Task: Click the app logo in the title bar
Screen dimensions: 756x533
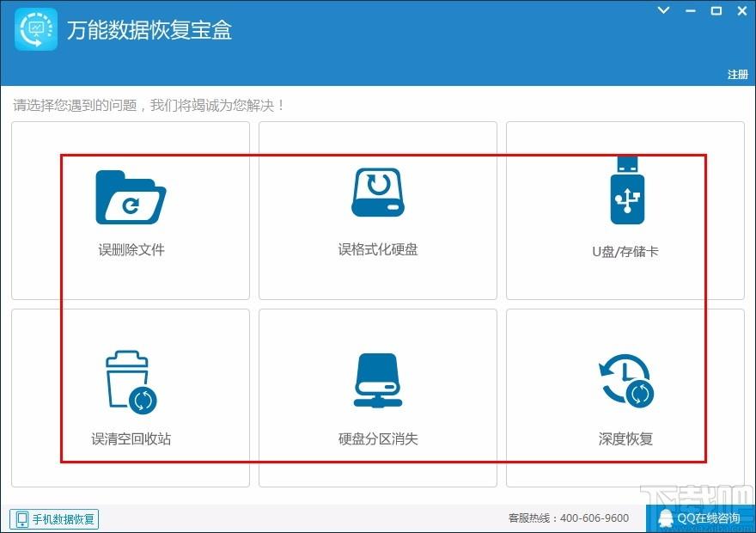Action: (36, 29)
